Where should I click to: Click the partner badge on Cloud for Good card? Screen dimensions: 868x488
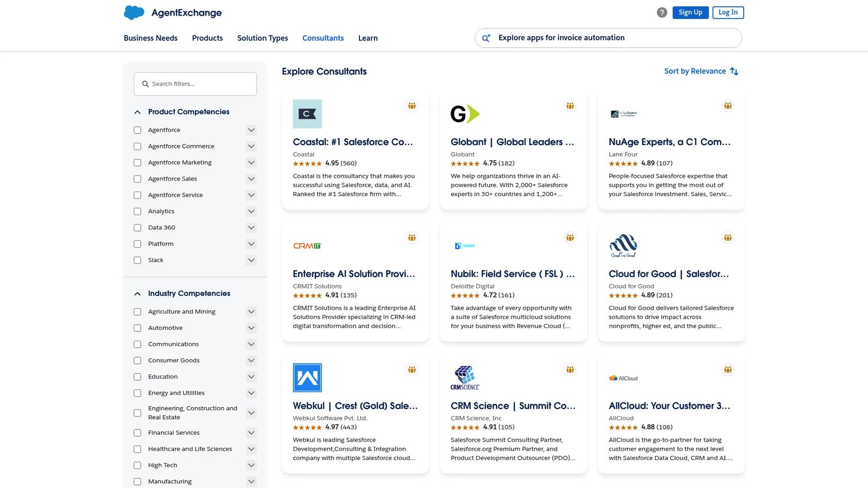point(728,237)
